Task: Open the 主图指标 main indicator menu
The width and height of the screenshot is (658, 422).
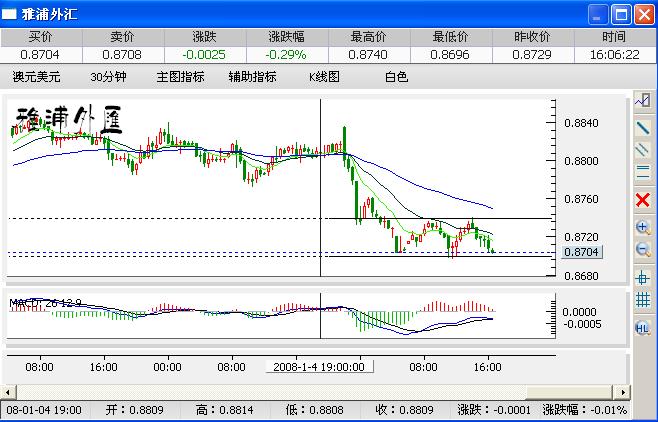Action: click(x=180, y=77)
